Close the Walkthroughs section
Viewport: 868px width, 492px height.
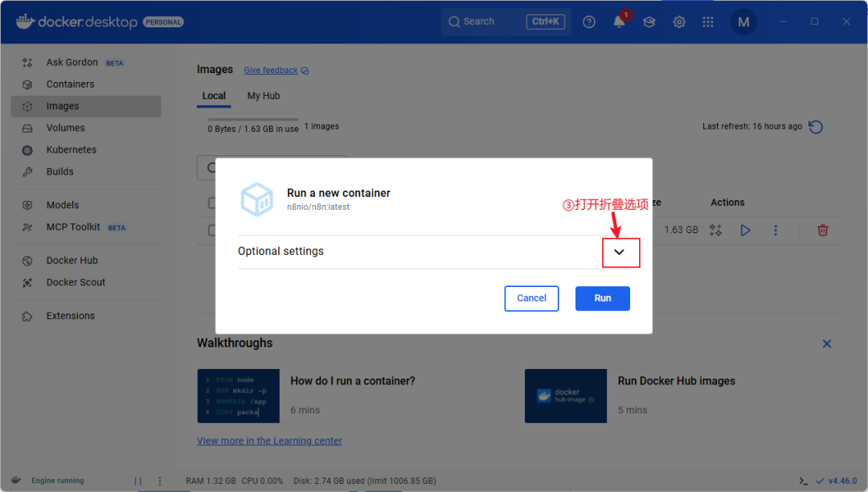point(826,344)
